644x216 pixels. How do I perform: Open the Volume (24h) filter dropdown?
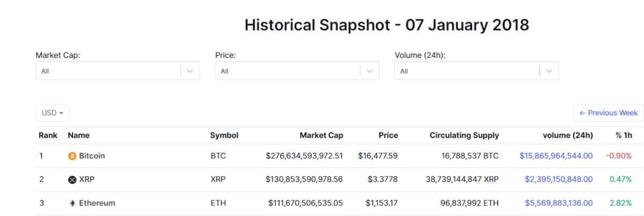point(548,71)
